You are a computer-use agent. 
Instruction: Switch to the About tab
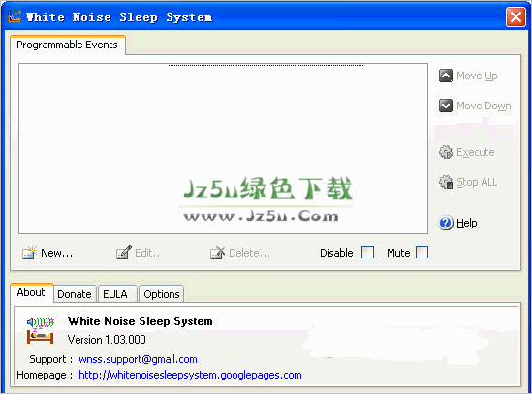point(31,292)
